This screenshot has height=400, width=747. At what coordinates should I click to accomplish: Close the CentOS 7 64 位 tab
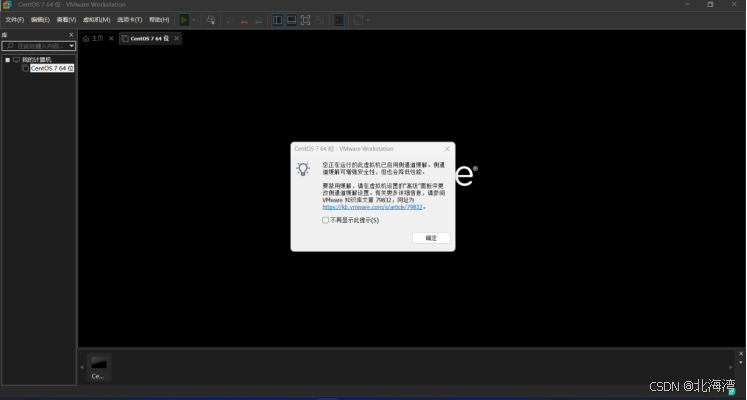point(176,39)
